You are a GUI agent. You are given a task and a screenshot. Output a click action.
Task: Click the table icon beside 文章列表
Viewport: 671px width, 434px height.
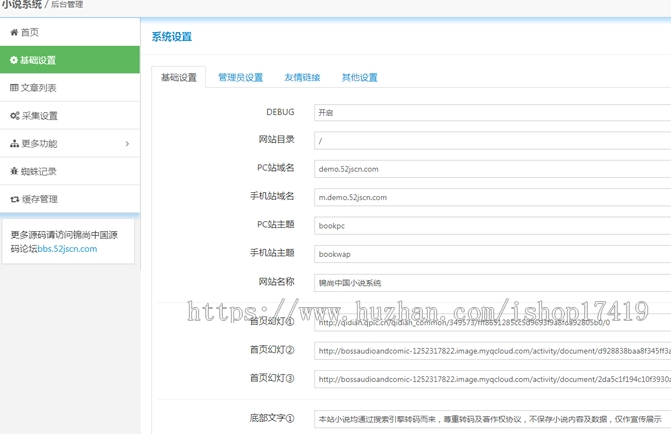pyautogui.click(x=14, y=88)
